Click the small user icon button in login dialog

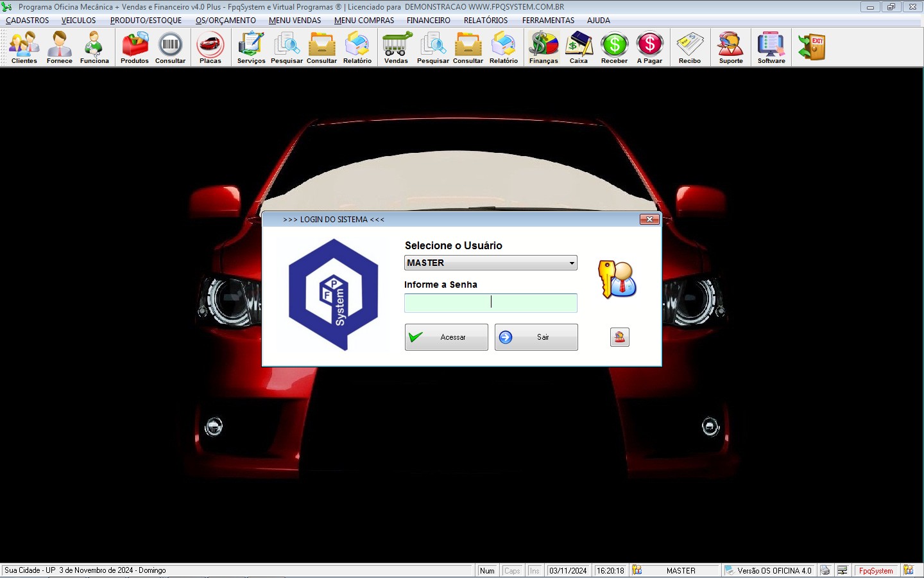tap(619, 337)
